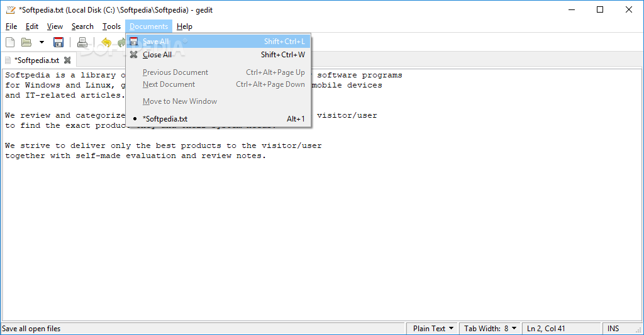
Task: Expand the recent files arrow beside Open
Action: click(x=42, y=42)
